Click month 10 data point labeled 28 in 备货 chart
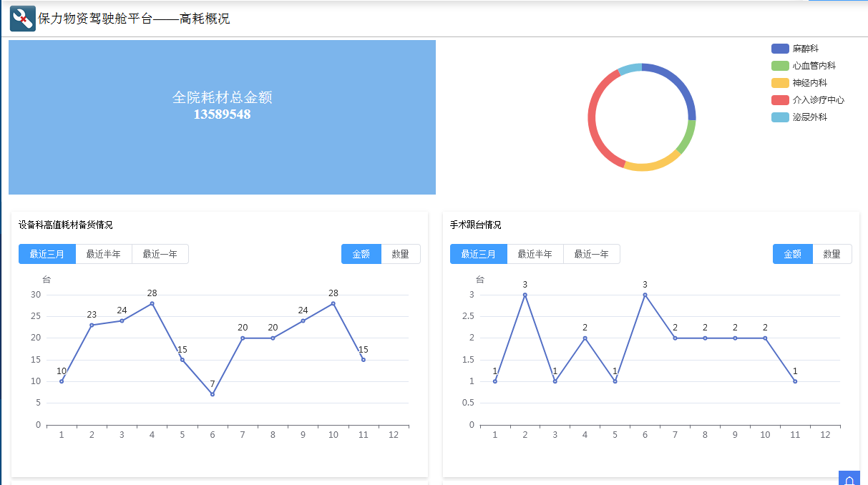 [333, 303]
